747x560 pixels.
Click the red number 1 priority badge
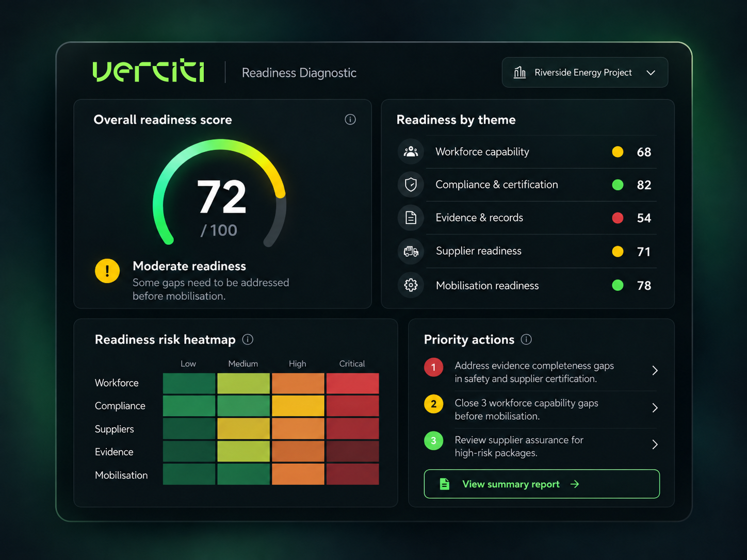pyautogui.click(x=433, y=367)
